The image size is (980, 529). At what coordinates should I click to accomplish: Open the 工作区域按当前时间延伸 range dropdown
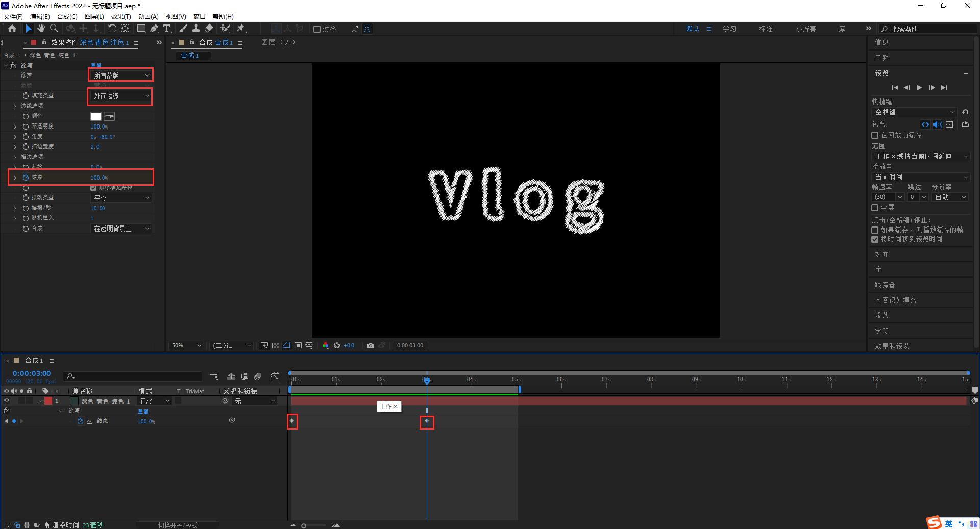pos(921,157)
